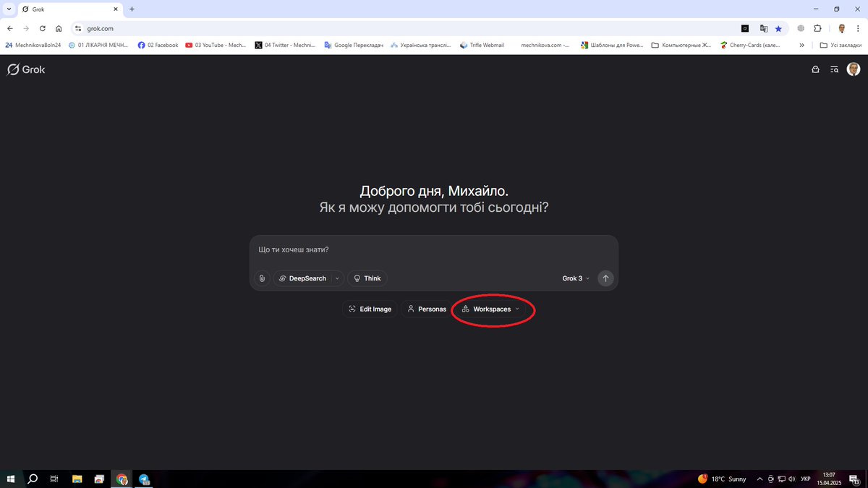Viewport: 868px width, 488px height.
Task: Reload the page
Action: tap(43, 29)
